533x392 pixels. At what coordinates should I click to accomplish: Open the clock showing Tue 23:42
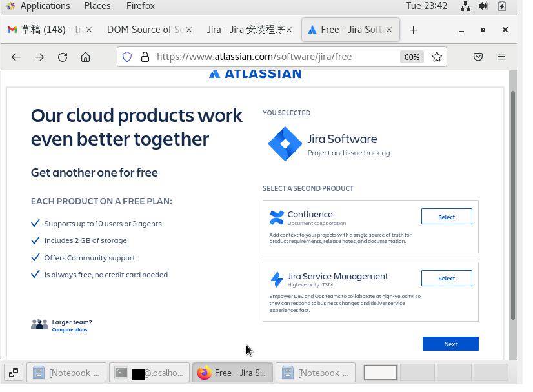coord(427,6)
